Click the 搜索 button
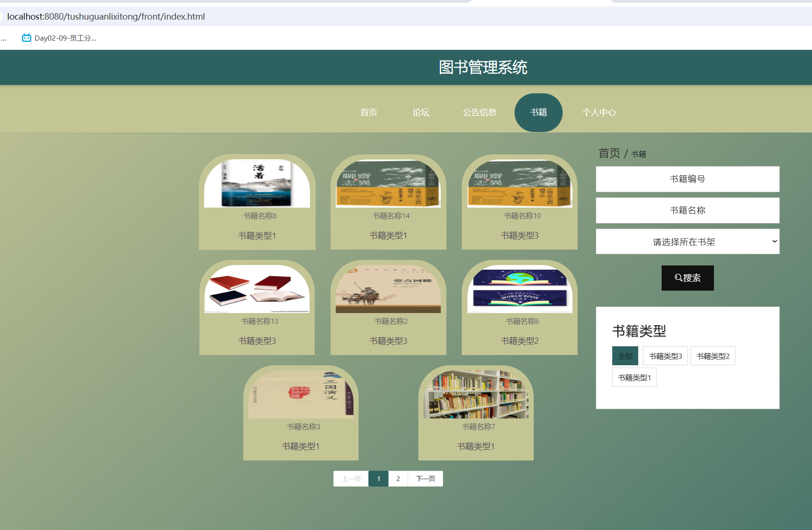The height and width of the screenshot is (530, 812). (687, 278)
